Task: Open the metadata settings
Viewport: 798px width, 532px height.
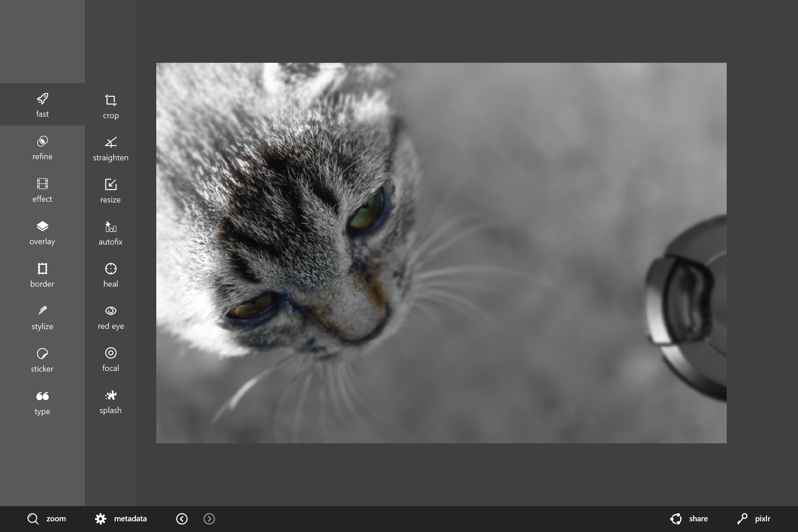Action: coord(121,519)
